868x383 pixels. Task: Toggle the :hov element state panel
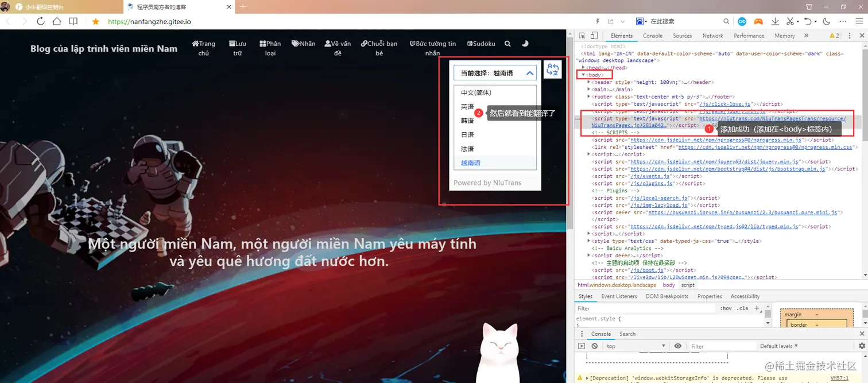(x=726, y=308)
